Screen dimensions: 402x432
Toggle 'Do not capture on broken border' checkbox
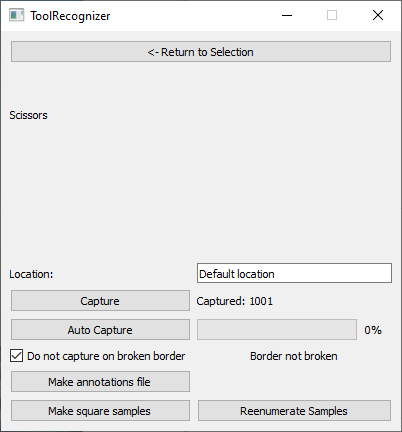(16, 356)
